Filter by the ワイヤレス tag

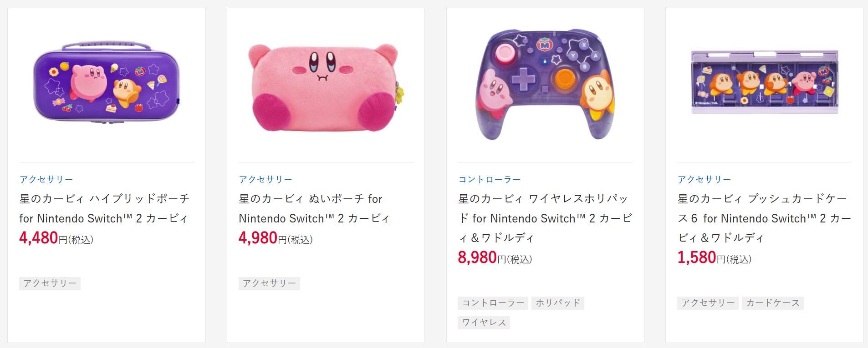click(x=484, y=323)
